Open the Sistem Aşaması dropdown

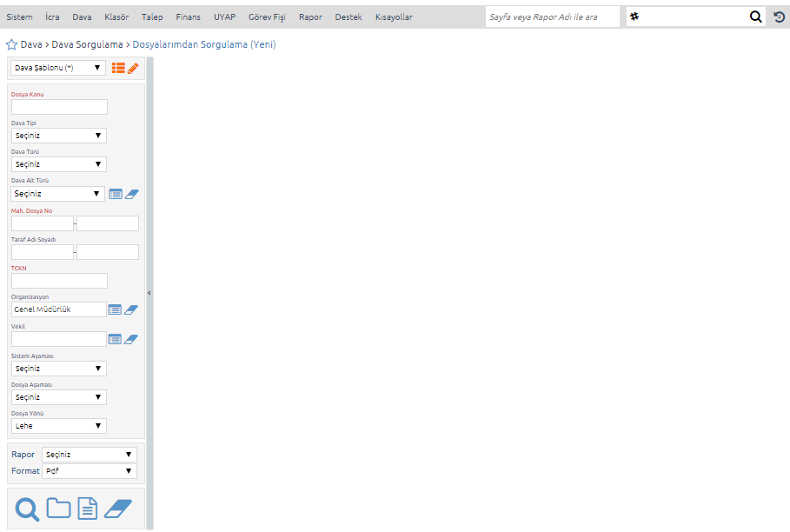[x=59, y=369]
